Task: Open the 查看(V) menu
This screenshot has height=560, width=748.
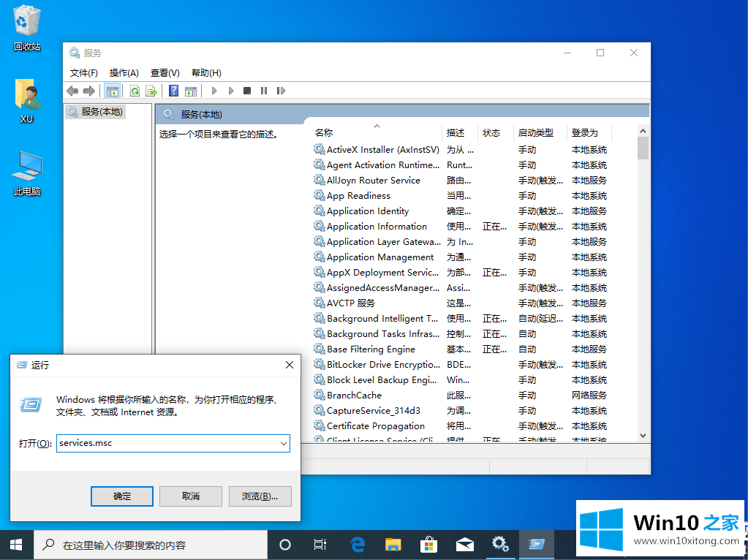Action: [x=165, y=73]
